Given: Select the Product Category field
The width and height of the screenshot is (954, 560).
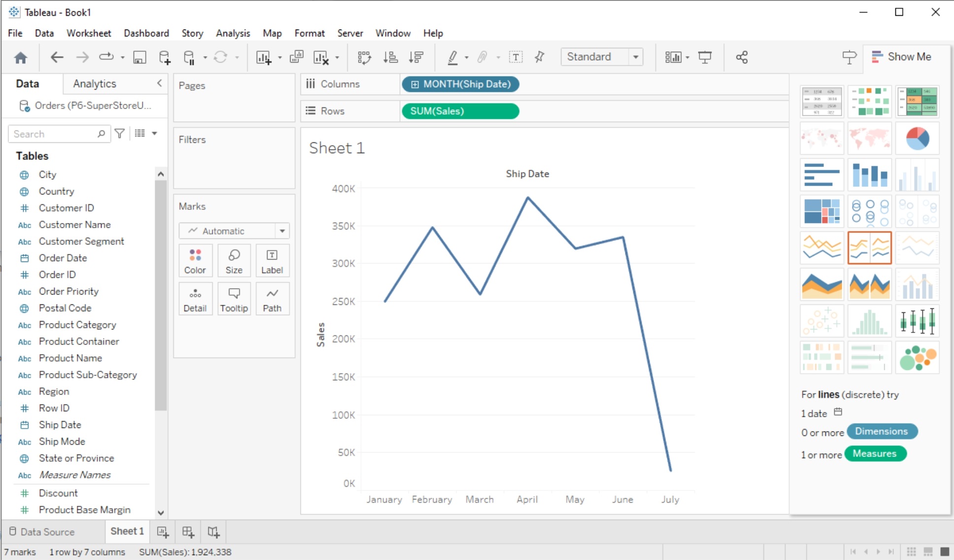Looking at the screenshot, I should point(77,325).
